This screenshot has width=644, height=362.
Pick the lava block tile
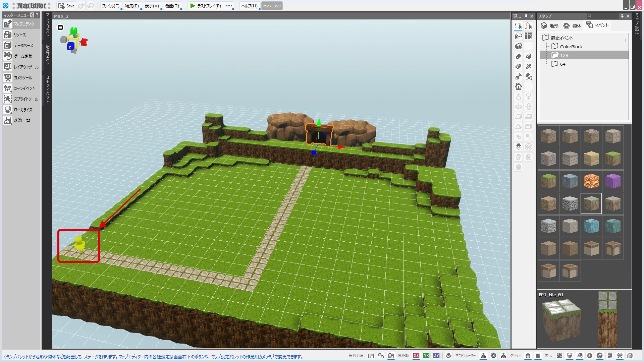(x=591, y=181)
